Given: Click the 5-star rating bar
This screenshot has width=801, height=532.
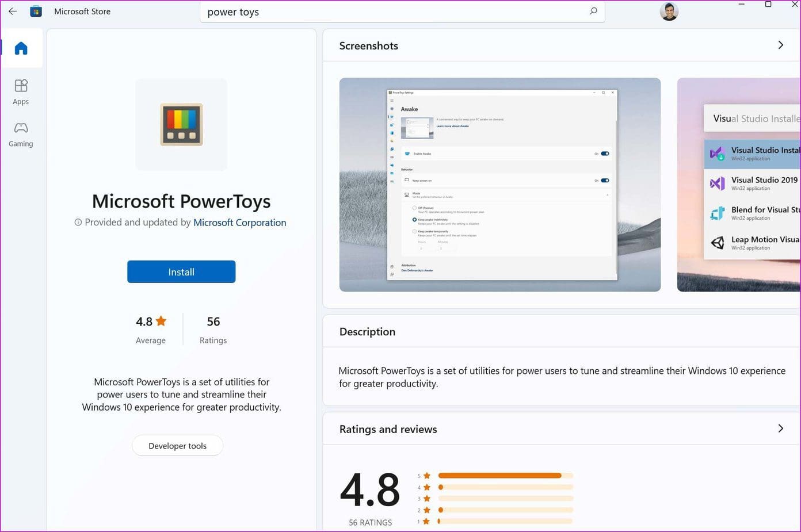Looking at the screenshot, I should tap(505, 476).
